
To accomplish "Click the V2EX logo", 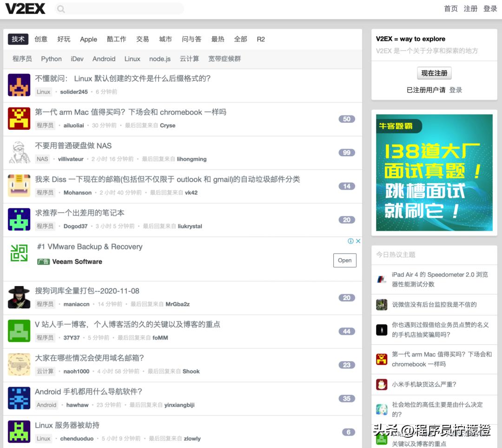I will (x=25, y=8).
